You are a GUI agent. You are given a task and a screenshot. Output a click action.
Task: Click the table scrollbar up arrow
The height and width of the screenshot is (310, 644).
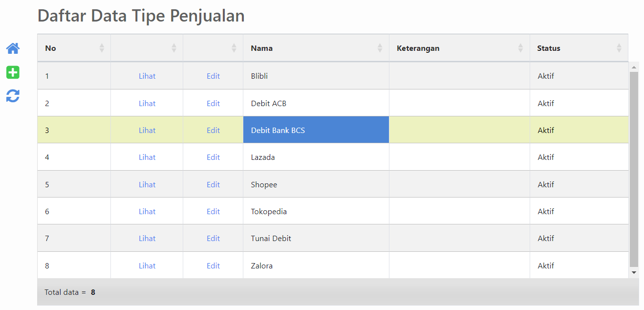pos(634,66)
